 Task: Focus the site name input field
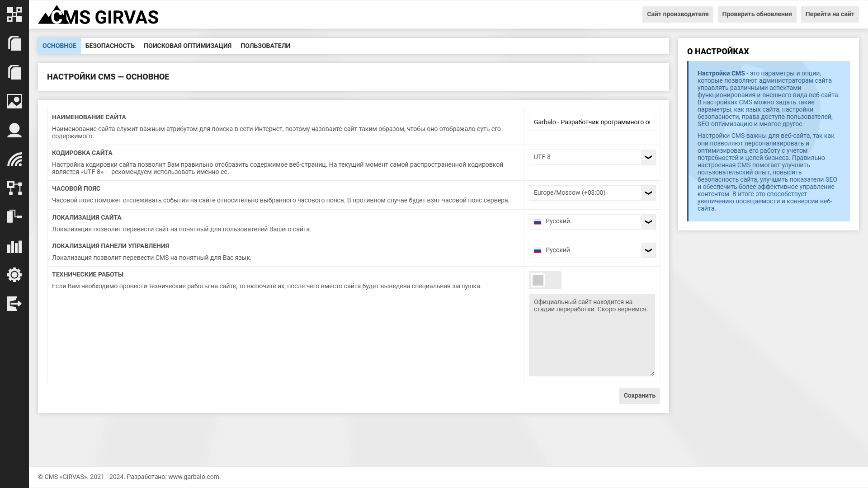click(x=591, y=122)
